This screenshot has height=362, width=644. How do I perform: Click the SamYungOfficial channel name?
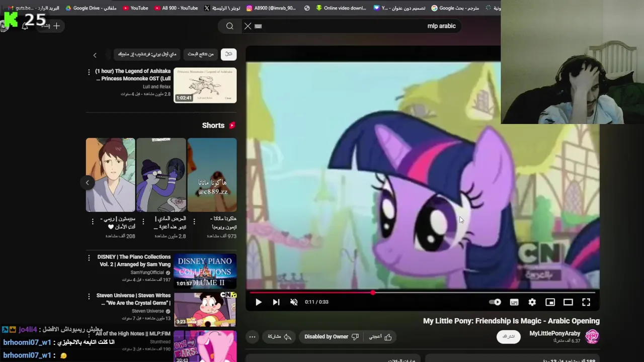click(147, 273)
